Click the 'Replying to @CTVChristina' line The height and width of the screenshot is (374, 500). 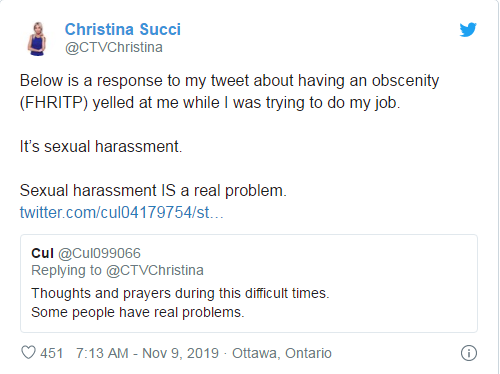(117, 270)
